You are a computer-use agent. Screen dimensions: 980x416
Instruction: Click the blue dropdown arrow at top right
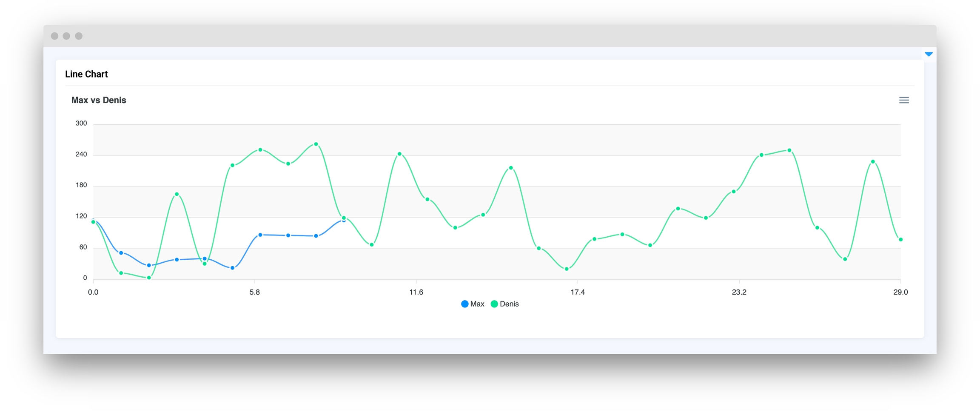[929, 54]
